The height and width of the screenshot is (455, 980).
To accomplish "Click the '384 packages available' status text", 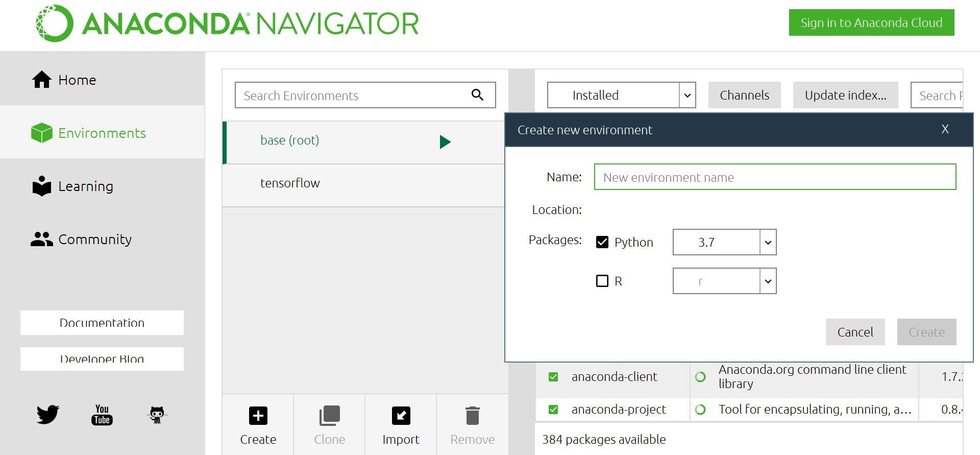I will (x=604, y=439).
